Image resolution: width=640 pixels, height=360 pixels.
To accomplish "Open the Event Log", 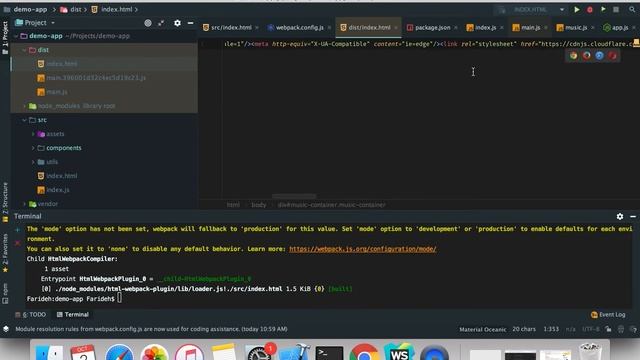I will pos(608,315).
